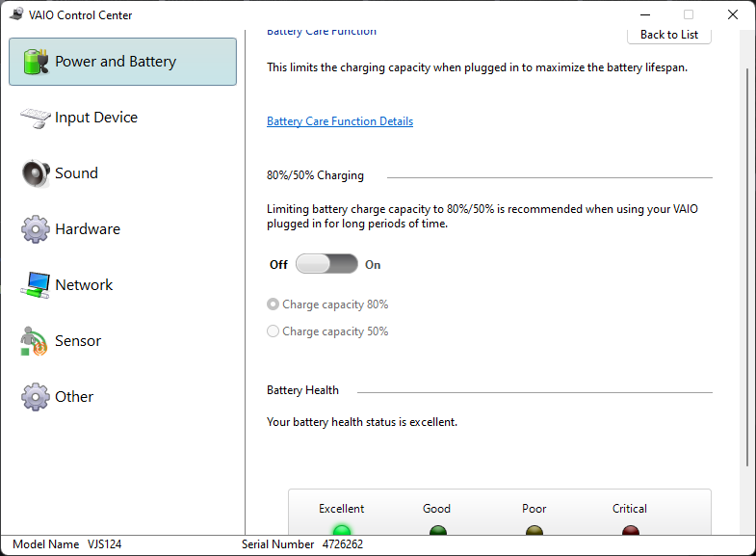Viewport: 756px width, 556px height.
Task: Select the Network category
Action: tap(123, 285)
